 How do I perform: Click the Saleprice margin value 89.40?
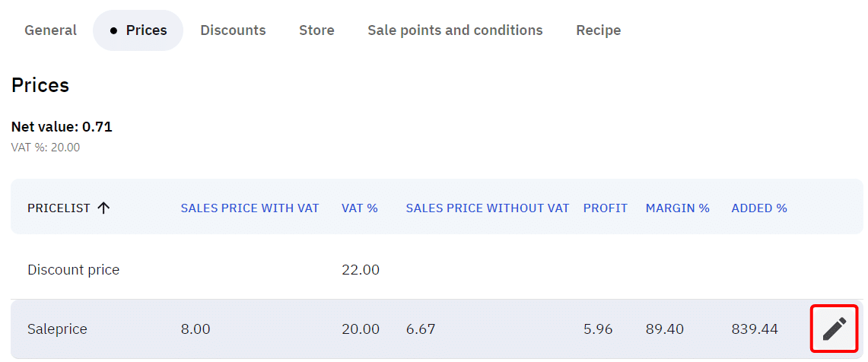tap(664, 329)
